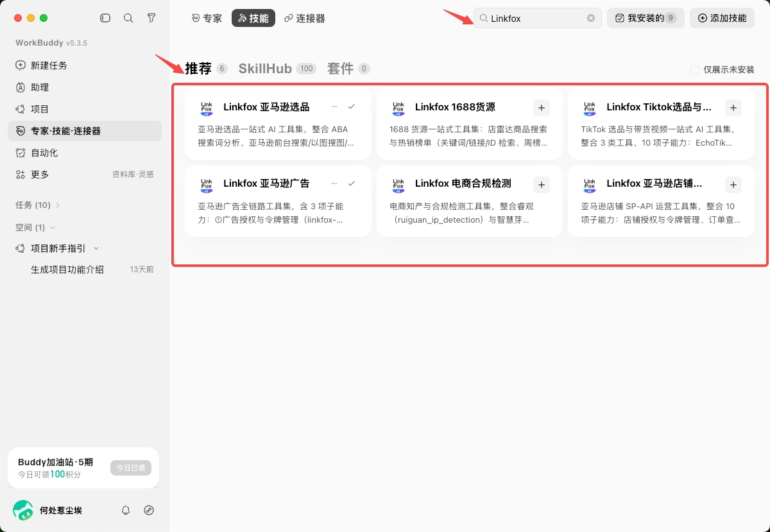Select 专家·技能·连接器 sidebar item
770x532 pixels.
point(85,131)
